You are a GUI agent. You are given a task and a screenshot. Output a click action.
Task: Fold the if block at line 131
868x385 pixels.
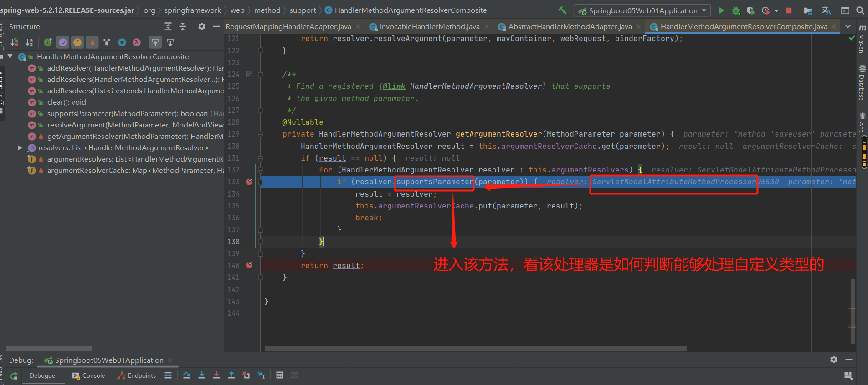[261, 158]
